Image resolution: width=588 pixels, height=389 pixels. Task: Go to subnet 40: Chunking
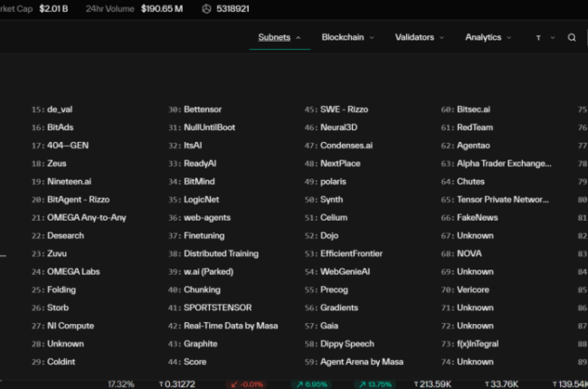click(x=194, y=289)
